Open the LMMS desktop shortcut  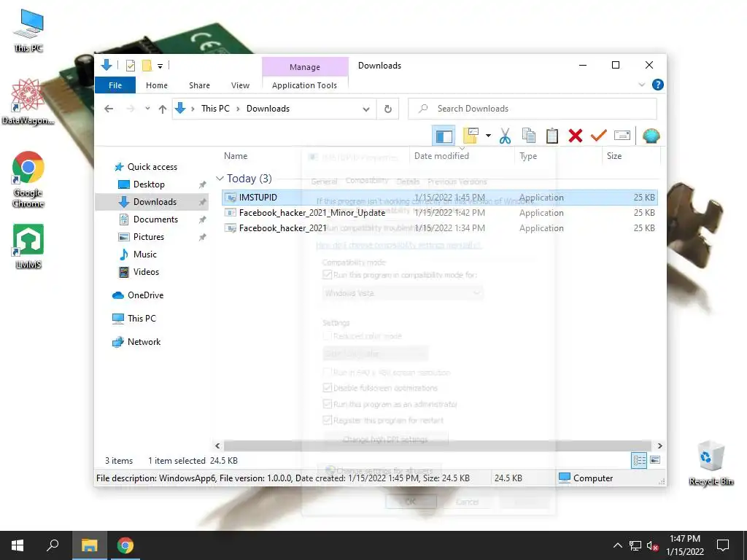28,246
